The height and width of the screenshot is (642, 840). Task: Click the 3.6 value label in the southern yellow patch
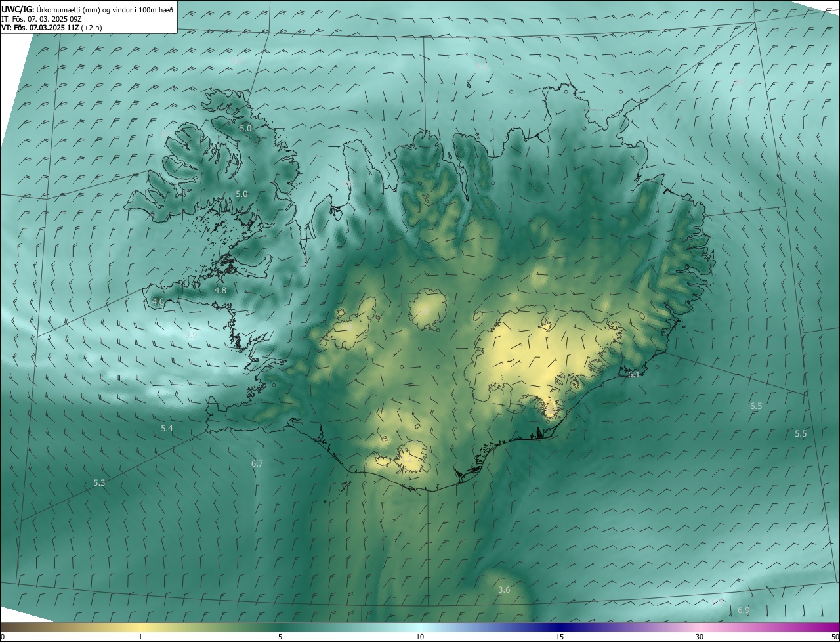tap(504, 590)
